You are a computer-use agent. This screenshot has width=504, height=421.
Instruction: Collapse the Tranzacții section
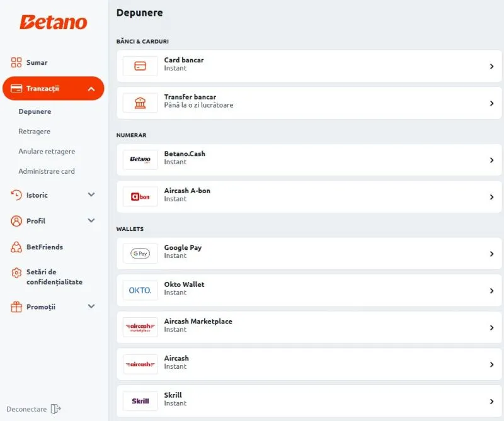91,89
